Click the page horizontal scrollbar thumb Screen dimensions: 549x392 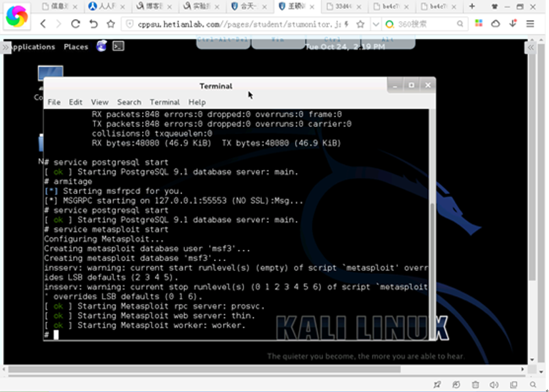click(x=204, y=369)
